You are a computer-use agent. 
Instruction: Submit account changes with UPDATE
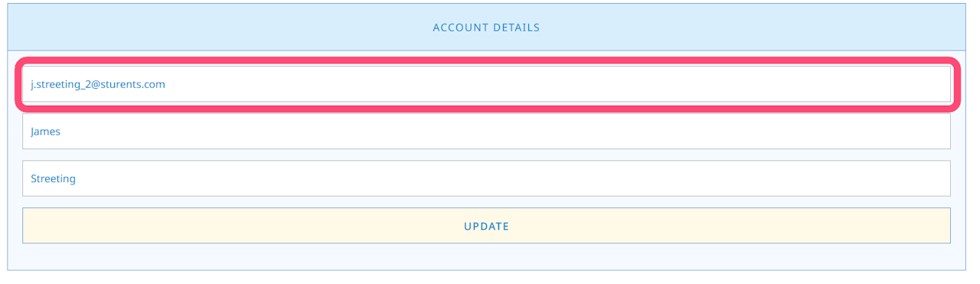pos(486,226)
